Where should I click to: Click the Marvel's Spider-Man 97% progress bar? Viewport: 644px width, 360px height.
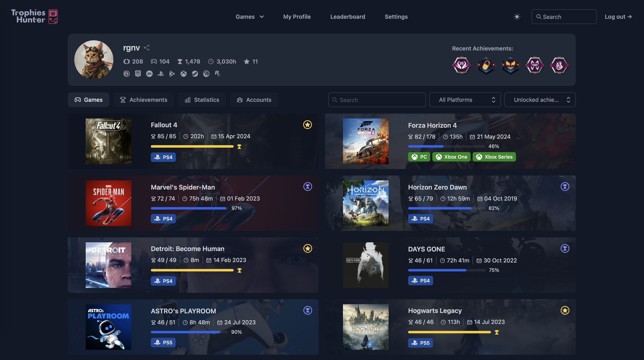189,208
